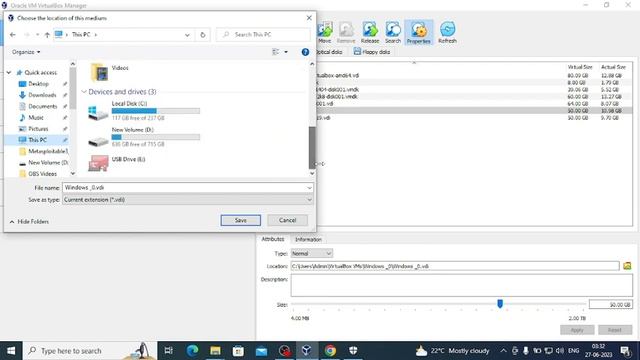Select Pictures in navigation pane

tap(38, 129)
